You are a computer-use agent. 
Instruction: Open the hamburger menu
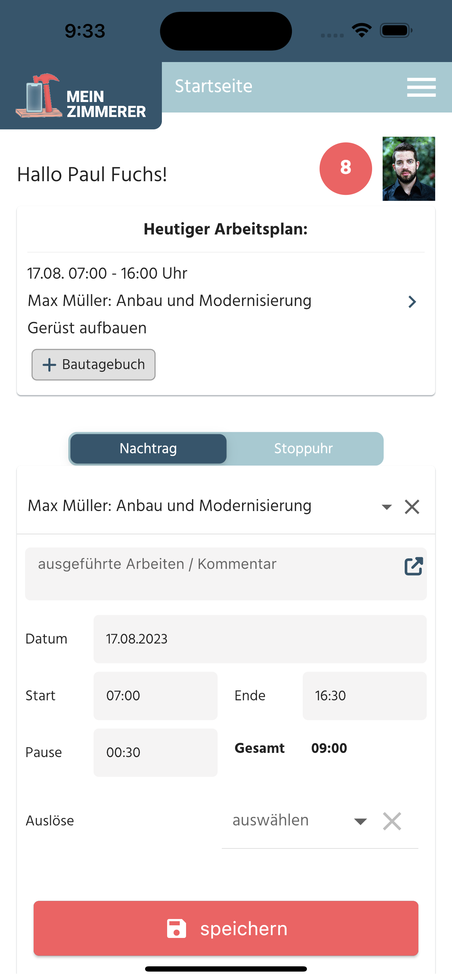[421, 87]
